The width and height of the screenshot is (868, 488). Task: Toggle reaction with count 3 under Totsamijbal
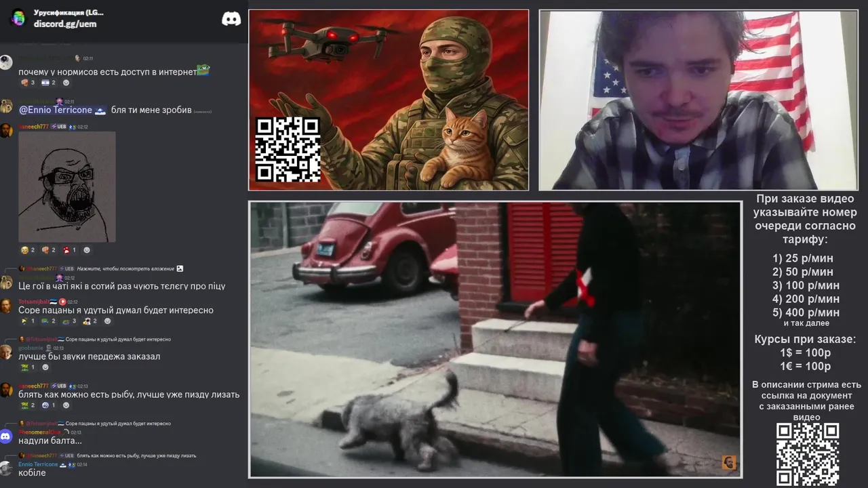[70, 321]
